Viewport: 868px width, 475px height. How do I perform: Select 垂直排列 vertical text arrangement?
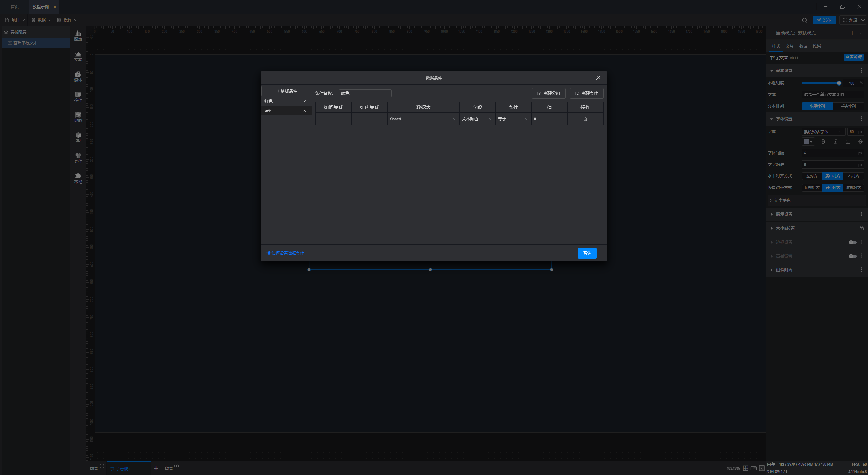848,106
